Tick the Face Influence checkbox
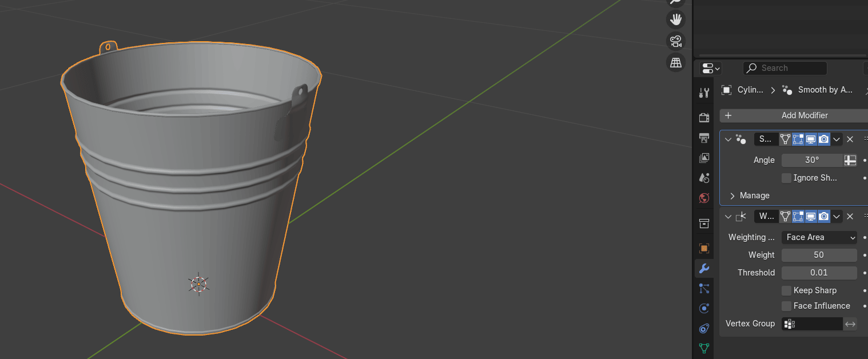Viewport: 868px width, 359px height. click(786, 306)
